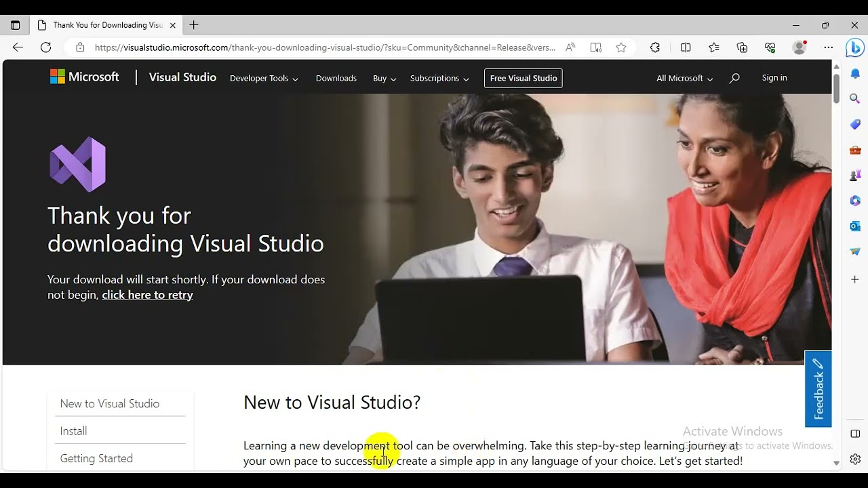
Task: Open Collections panel
Action: 743,47
